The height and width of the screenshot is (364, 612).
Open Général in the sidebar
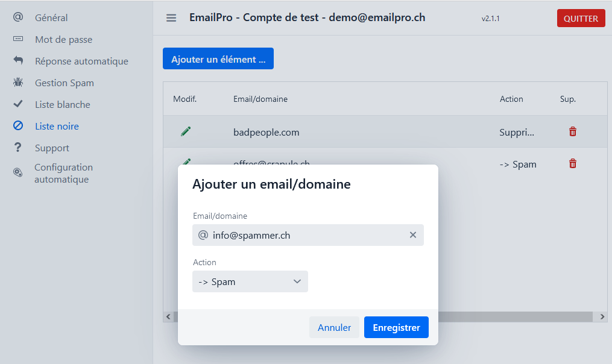[x=51, y=18]
